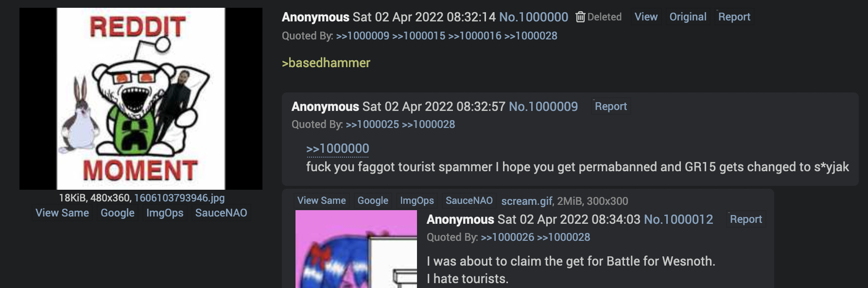Report post No.1000012

coord(746,219)
